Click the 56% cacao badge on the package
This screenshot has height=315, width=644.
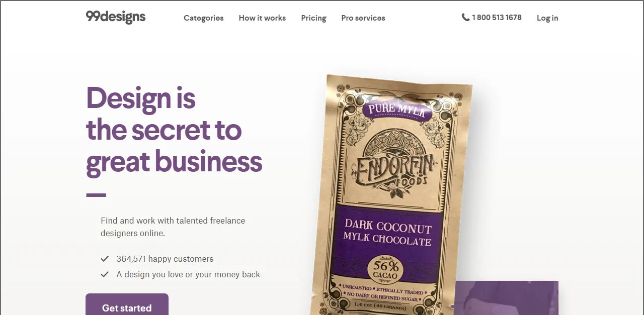385,268
